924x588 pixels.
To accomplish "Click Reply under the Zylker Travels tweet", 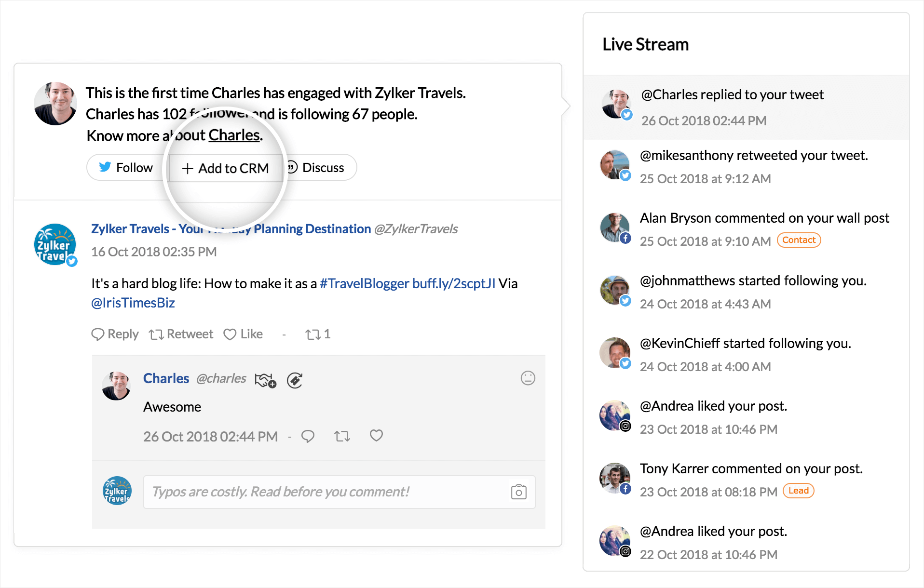I will coord(115,334).
